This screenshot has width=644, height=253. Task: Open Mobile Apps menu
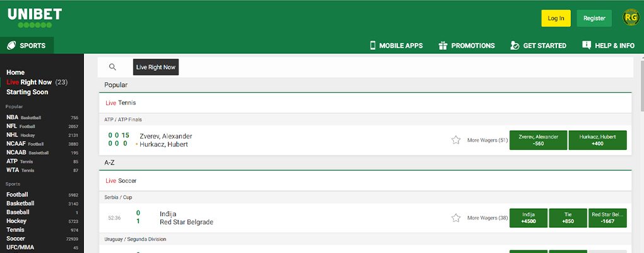397,46
